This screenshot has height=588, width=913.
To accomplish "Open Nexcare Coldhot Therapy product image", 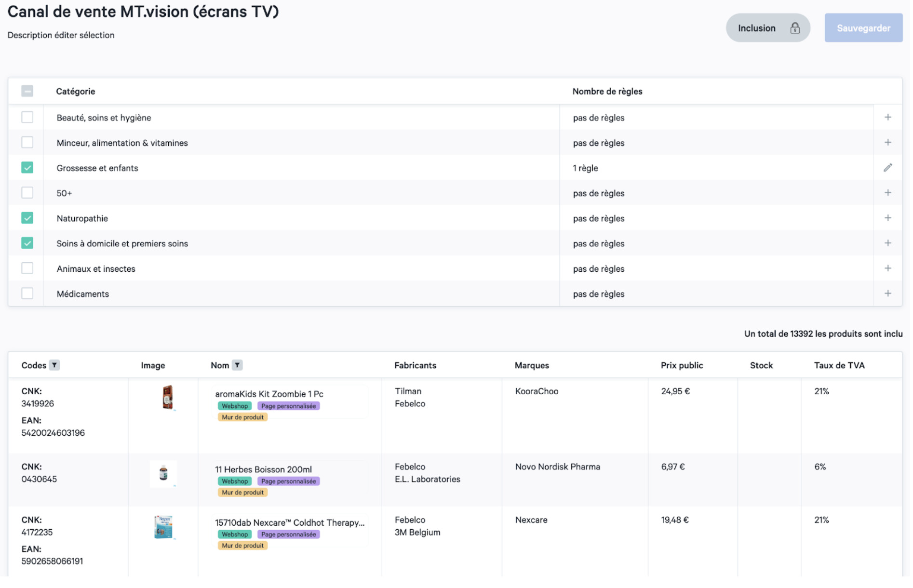I will pos(163,527).
